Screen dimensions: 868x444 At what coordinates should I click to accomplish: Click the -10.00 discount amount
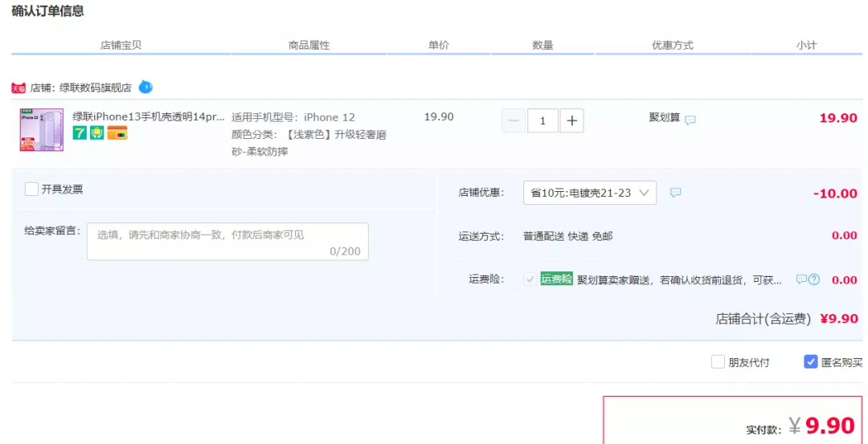click(835, 193)
